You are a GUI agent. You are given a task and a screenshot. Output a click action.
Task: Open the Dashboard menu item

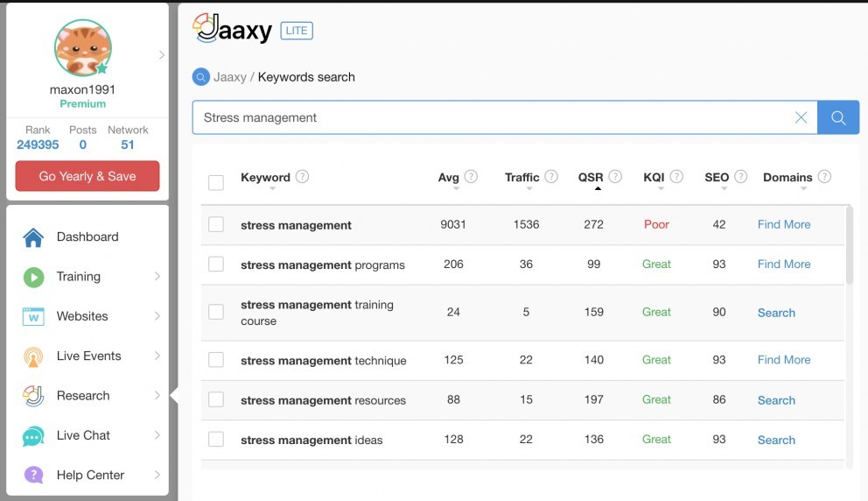pyautogui.click(x=87, y=237)
